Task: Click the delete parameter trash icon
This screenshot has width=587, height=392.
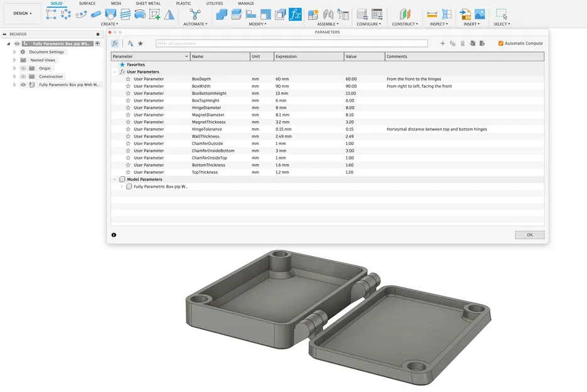Action: (x=462, y=43)
